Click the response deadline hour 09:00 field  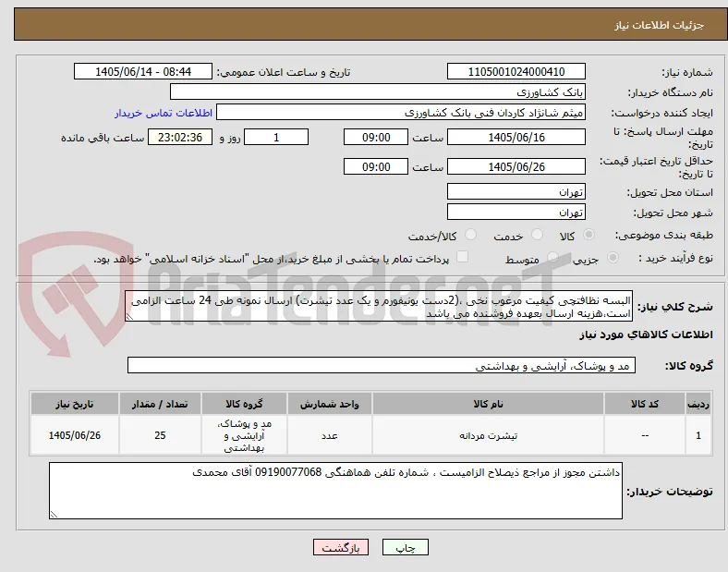376,138
